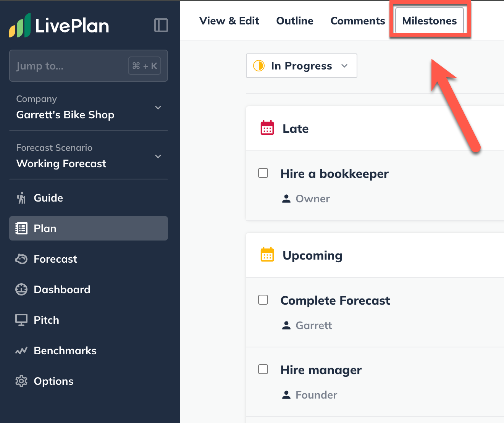Click the Jump to search field

89,66
